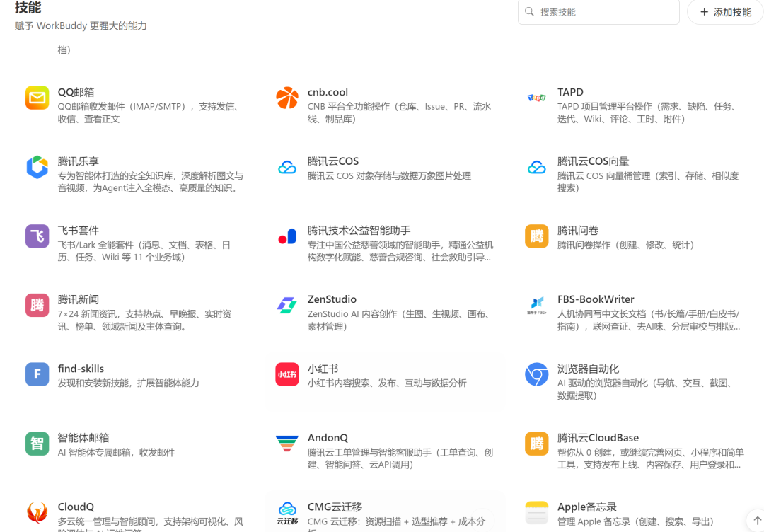Click the 飞书套件 icon
This screenshot has height=532, width=764.
tap(37, 236)
